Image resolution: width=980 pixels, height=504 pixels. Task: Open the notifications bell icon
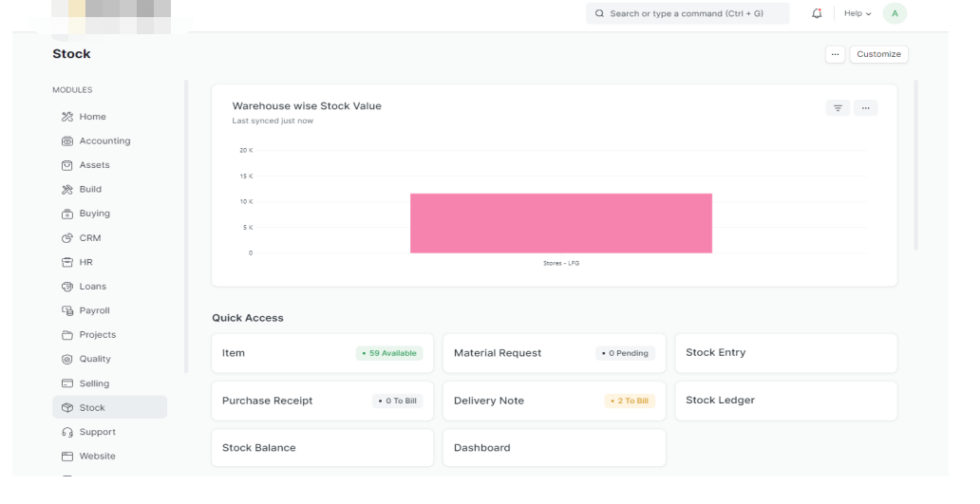(817, 13)
